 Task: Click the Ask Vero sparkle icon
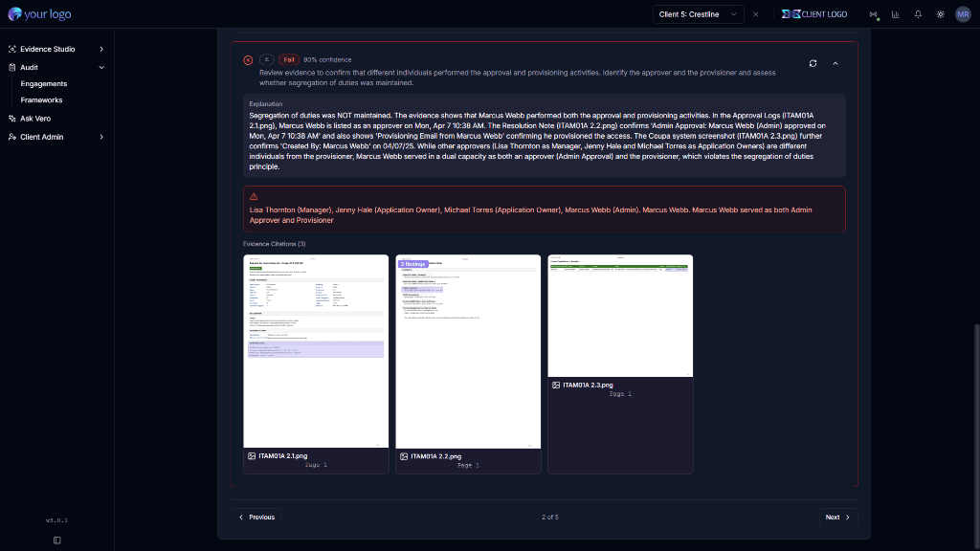pyautogui.click(x=11, y=118)
